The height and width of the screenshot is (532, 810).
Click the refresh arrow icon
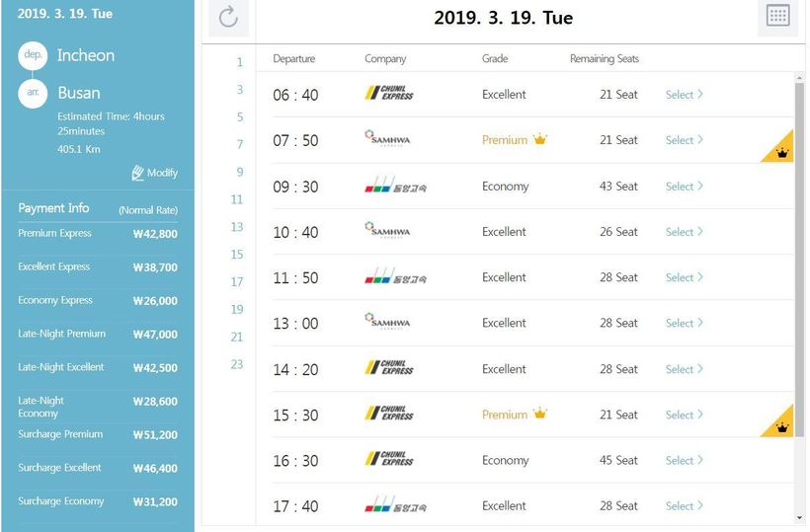[x=229, y=17]
